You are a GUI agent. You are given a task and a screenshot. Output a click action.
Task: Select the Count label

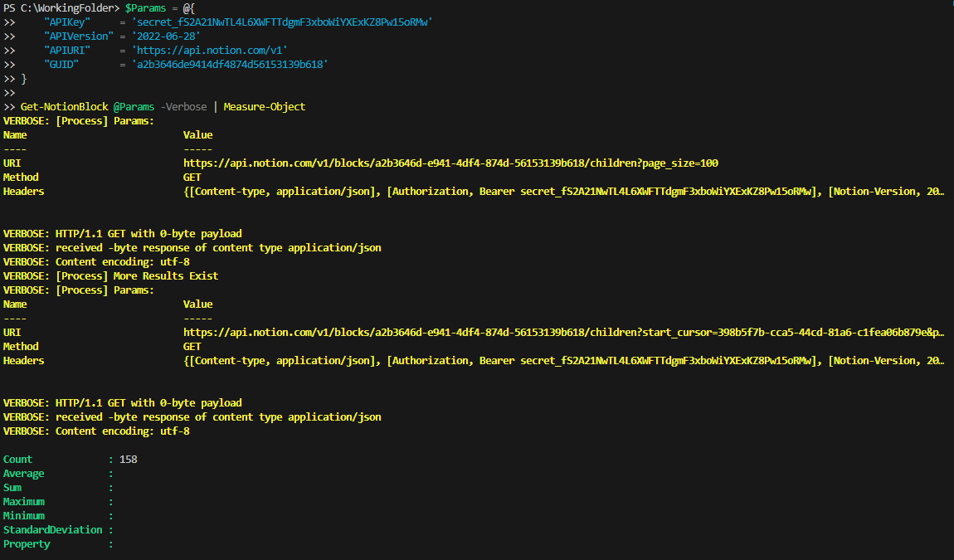coord(17,460)
